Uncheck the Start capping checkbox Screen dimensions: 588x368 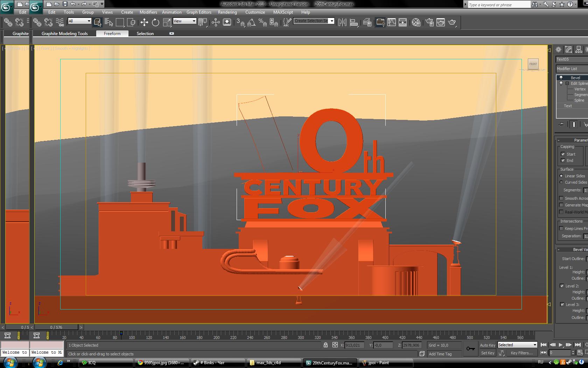[563, 154]
